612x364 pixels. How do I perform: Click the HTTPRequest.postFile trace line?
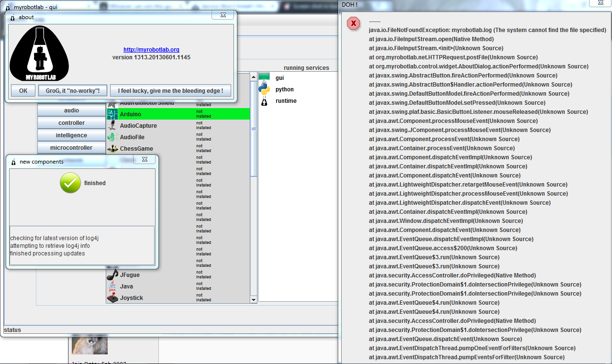pyautogui.click(x=453, y=57)
